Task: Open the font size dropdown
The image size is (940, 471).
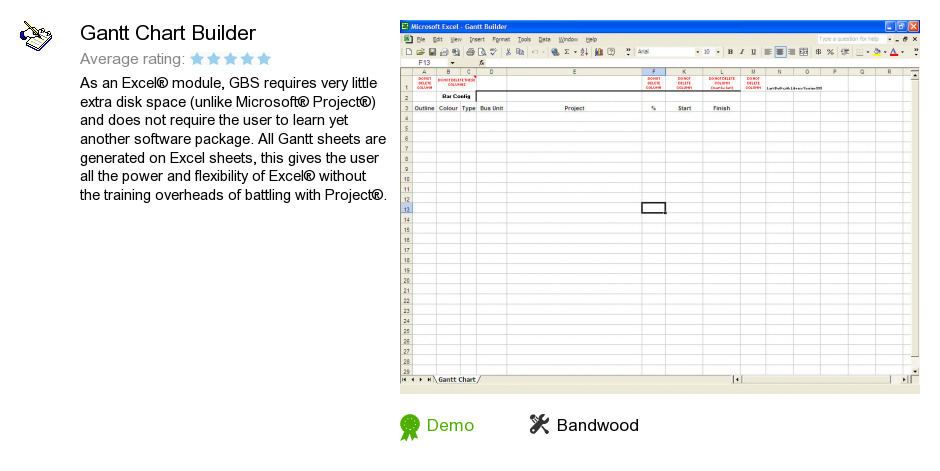Action: coord(718,52)
